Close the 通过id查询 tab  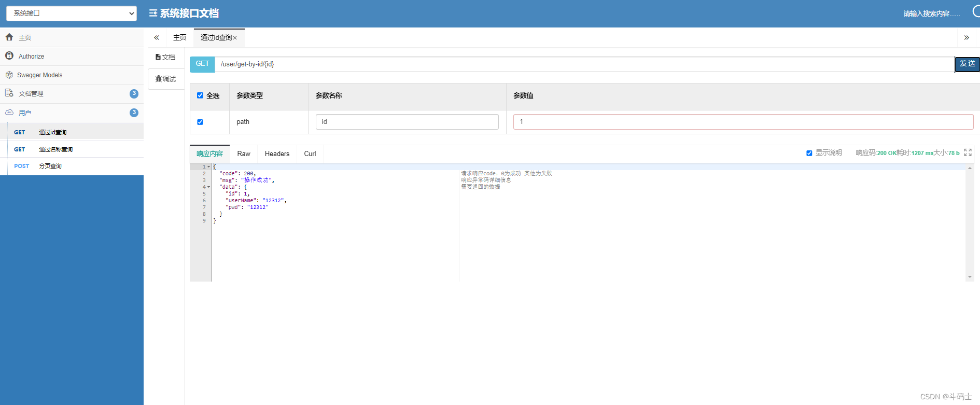pyautogui.click(x=235, y=38)
